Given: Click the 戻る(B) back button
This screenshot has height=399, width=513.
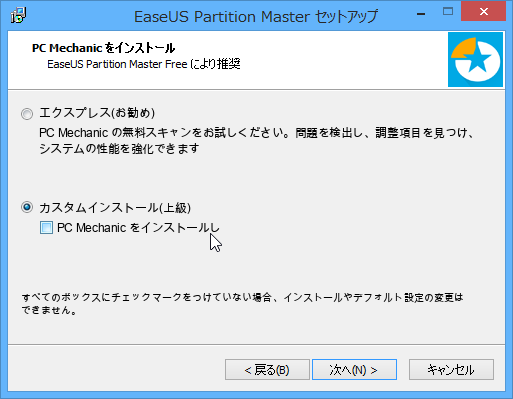Looking at the screenshot, I should (x=267, y=369).
